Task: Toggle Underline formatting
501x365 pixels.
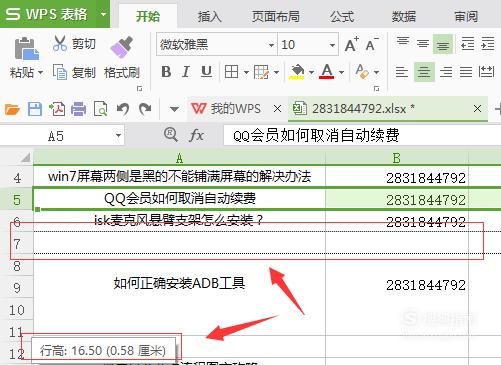Action: [x=206, y=72]
